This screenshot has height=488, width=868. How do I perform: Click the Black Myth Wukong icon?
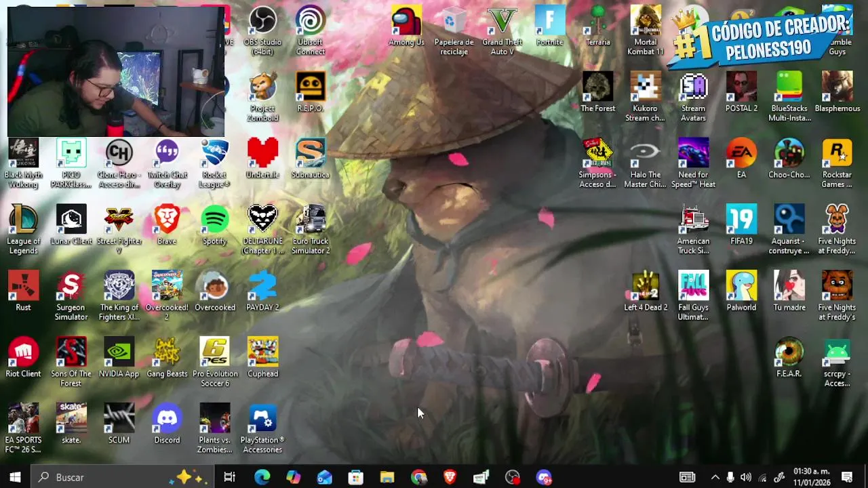click(23, 163)
